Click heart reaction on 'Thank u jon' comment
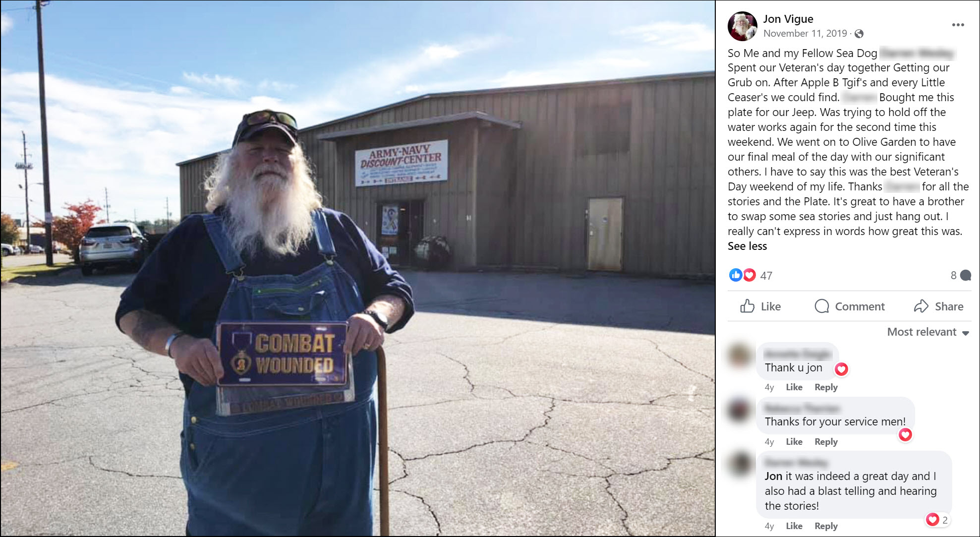 (841, 369)
